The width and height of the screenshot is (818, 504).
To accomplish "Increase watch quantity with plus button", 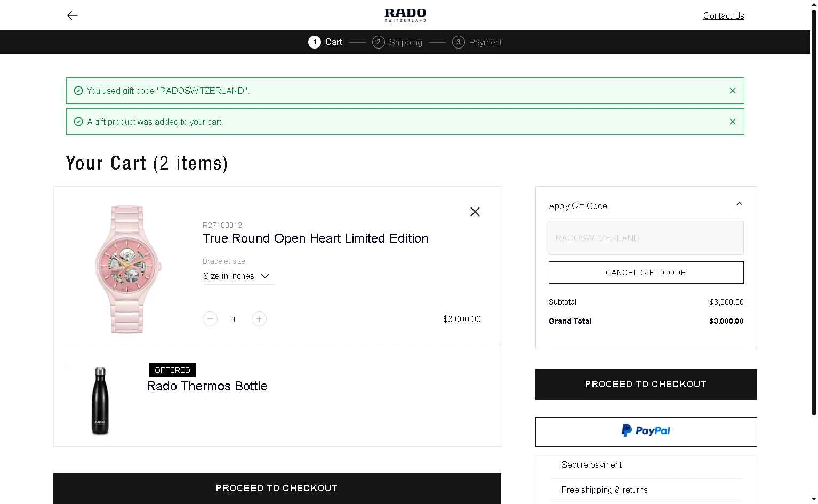I will 259,319.
